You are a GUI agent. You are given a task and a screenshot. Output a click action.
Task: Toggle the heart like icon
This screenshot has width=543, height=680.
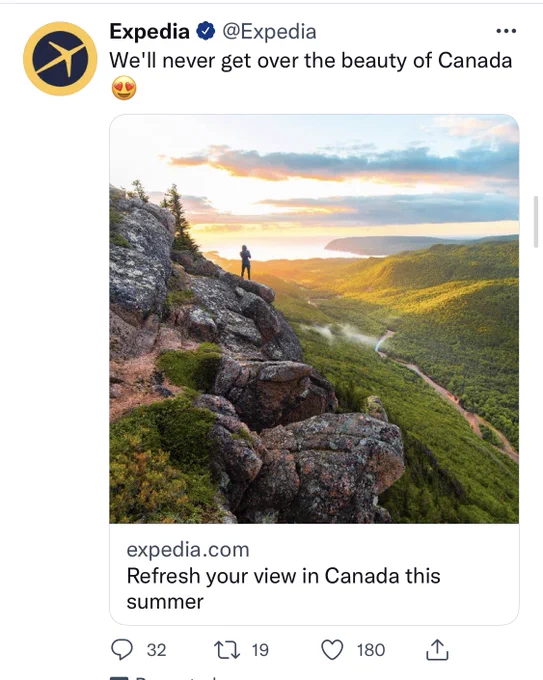(332, 650)
